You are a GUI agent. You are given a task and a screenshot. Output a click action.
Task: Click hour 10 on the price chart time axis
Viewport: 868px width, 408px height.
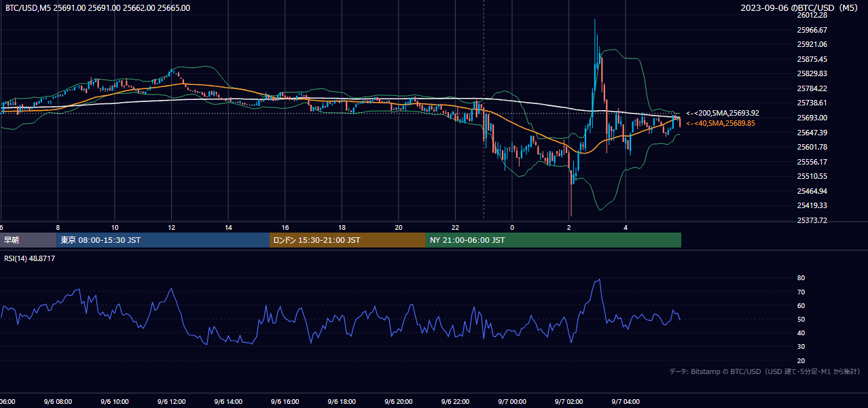point(115,227)
